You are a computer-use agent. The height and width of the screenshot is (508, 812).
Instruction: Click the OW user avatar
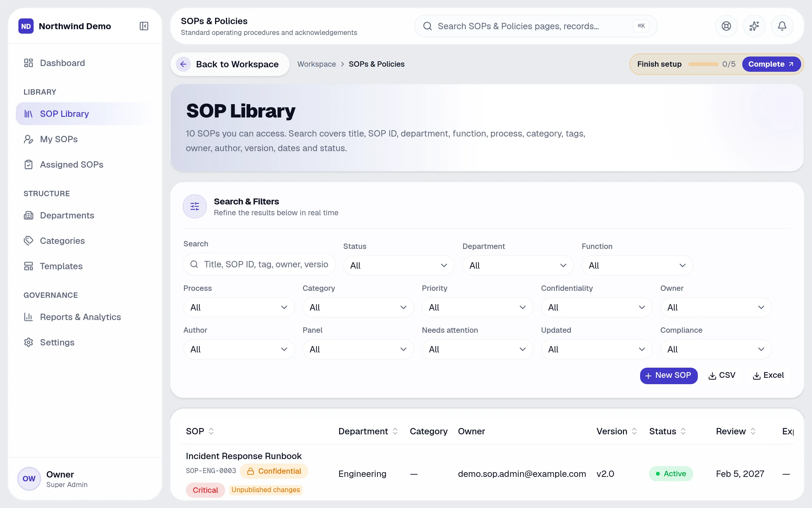29,478
